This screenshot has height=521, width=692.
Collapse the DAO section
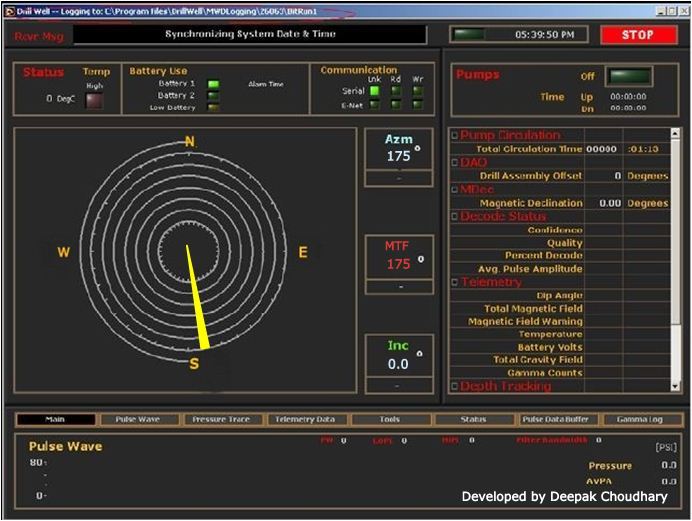[455, 163]
